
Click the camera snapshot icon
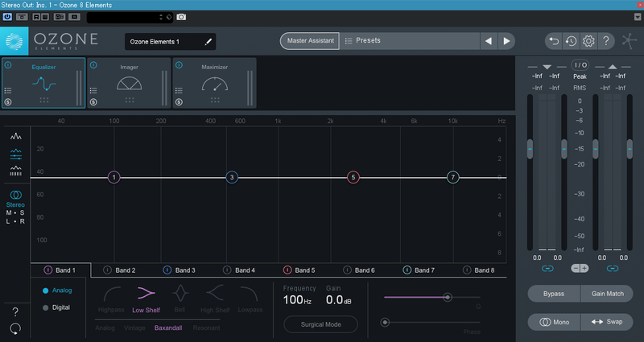click(x=181, y=17)
